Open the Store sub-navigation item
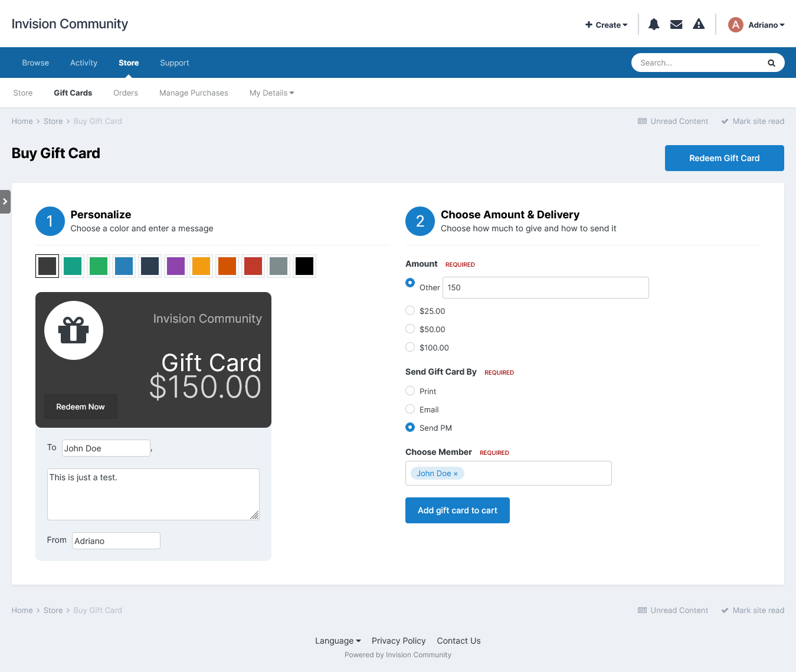Viewport: 796px width, 672px height. click(x=23, y=93)
